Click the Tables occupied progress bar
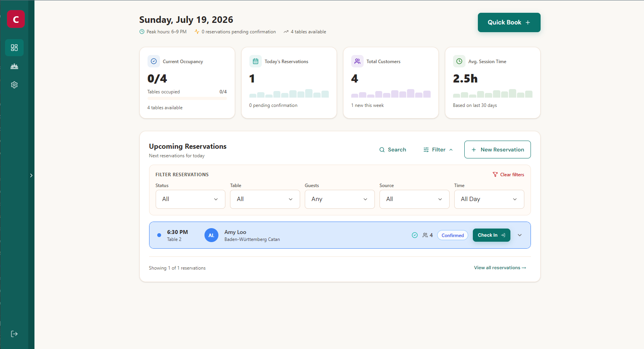Screen dimensions: 644x349 click(187, 98)
